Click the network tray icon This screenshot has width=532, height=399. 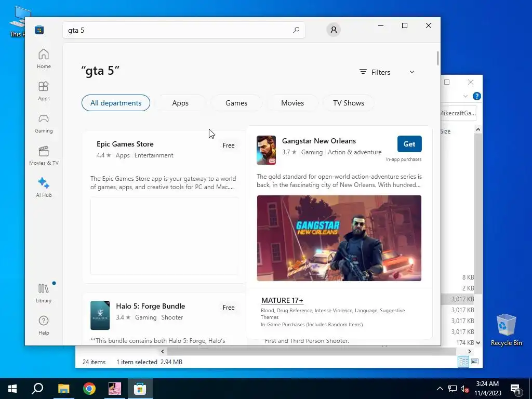pyautogui.click(x=453, y=389)
